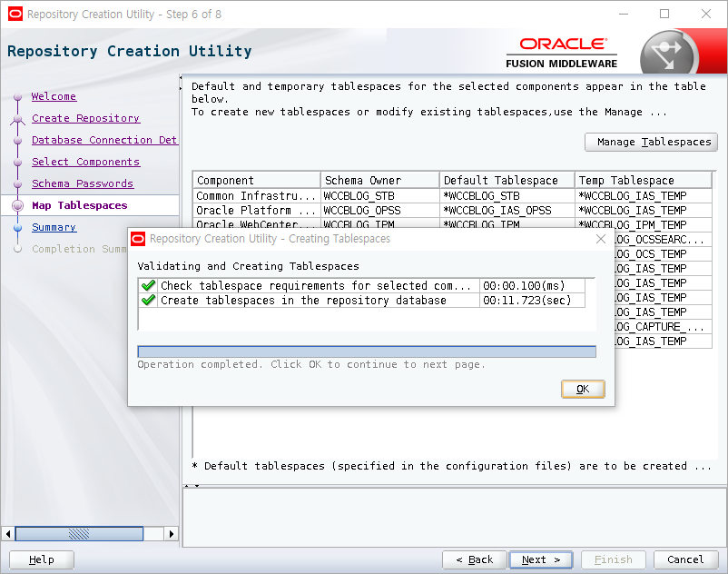728x574 pixels.
Task: Click the Oracle Fusion Middleware logo
Action: tap(561, 53)
